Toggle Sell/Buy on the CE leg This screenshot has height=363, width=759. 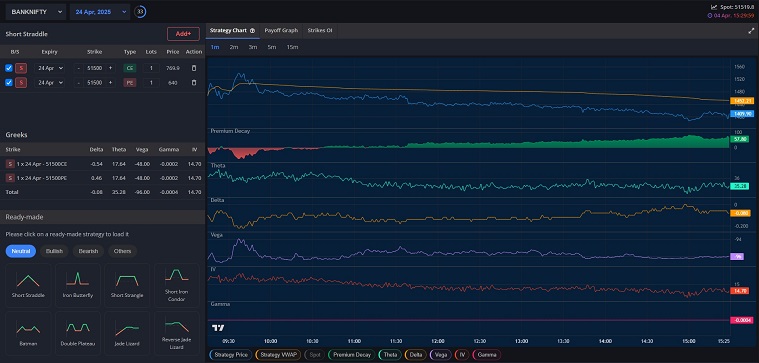(x=21, y=68)
